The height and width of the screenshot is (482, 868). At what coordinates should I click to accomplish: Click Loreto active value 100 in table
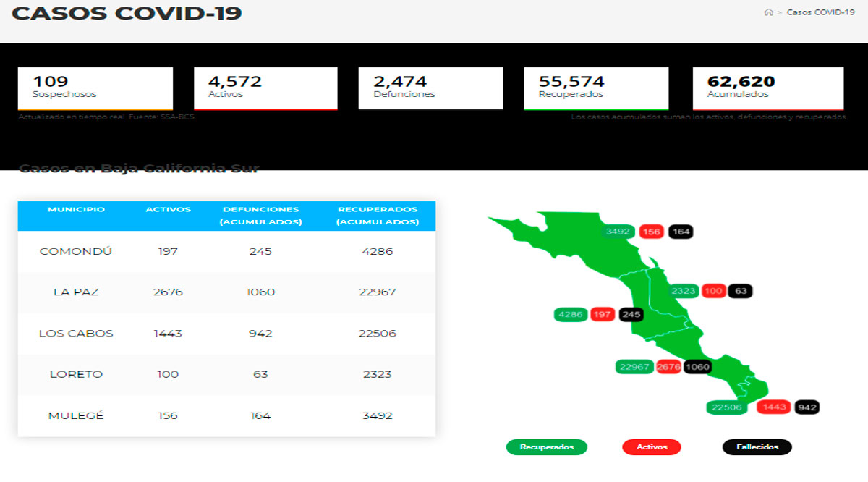(x=168, y=374)
